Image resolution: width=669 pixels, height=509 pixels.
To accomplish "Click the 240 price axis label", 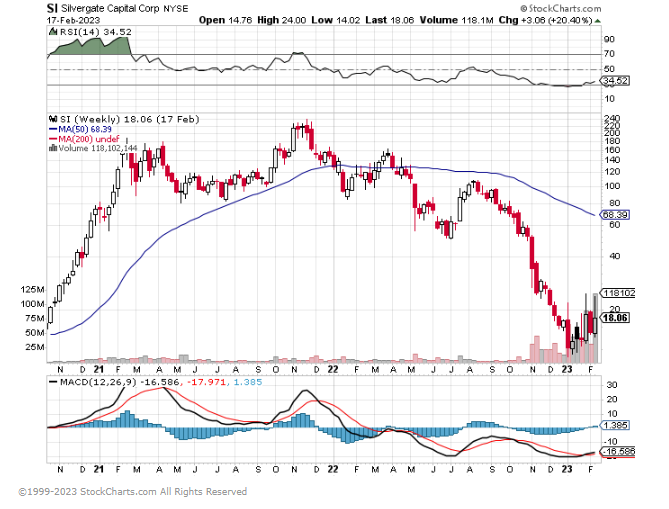I will (x=611, y=118).
